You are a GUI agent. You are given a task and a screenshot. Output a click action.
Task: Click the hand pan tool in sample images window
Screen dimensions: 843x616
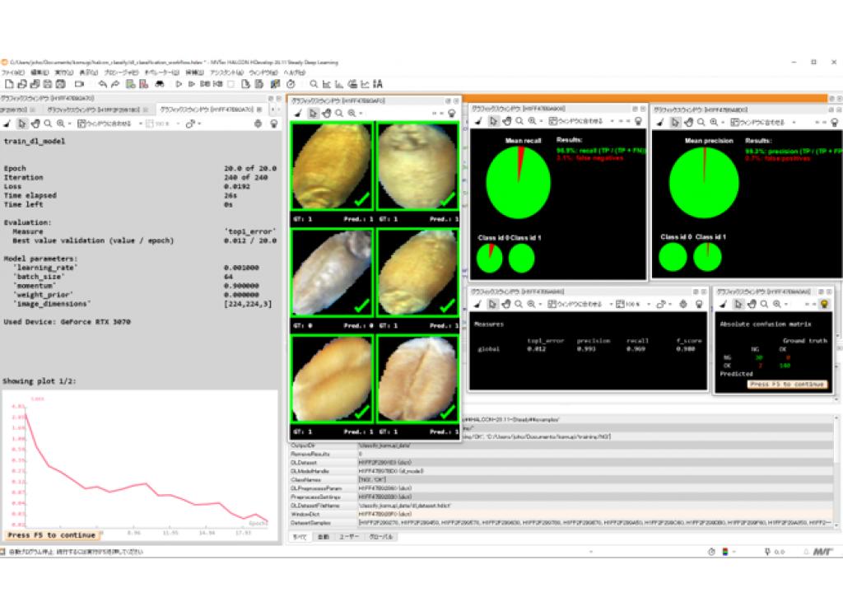325,113
